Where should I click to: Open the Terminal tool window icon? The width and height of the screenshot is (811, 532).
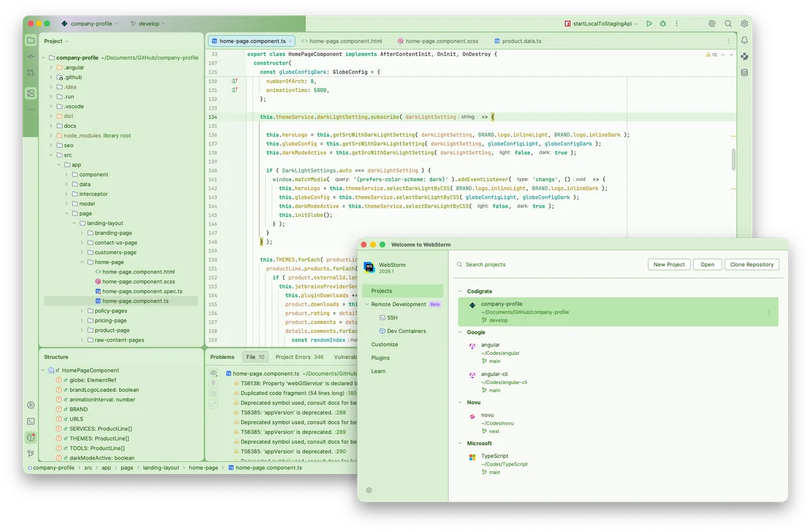pyautogui.click(x=30, y=421)
